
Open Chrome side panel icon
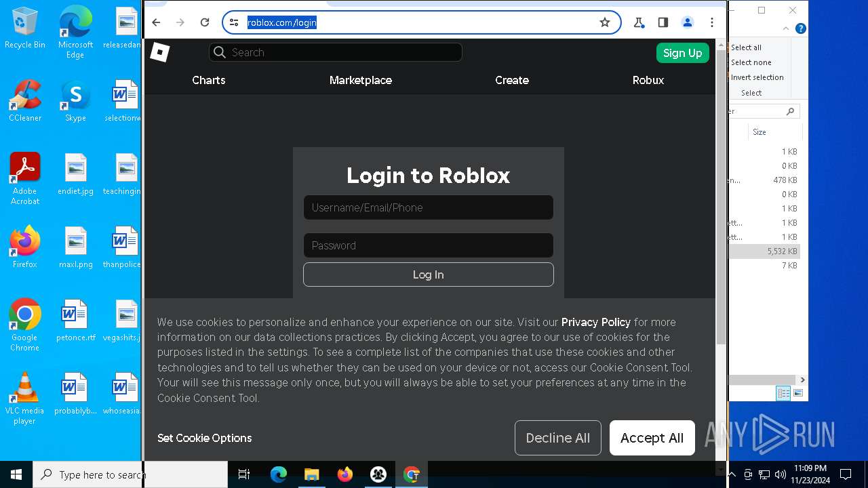pyautogui.click(x=663, y=22)
